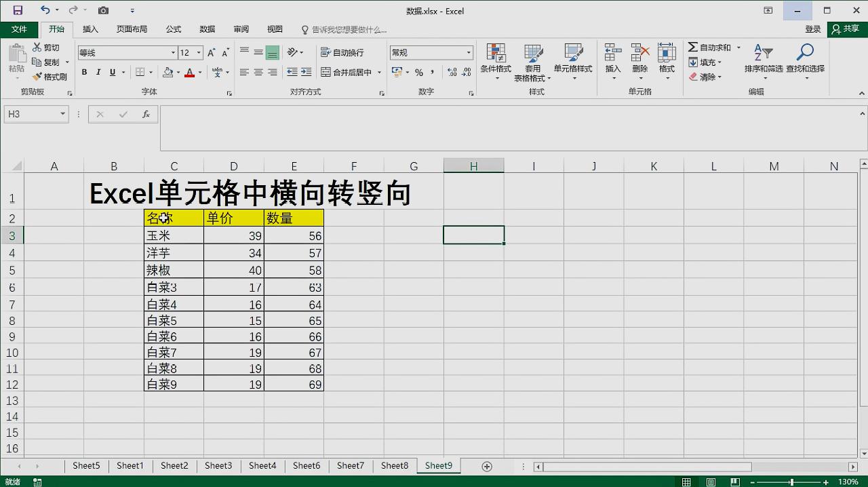This screenshot has width=868, height=487.
Task: Toggle Wrap Text (自动换行)
Action: point(342,52)
